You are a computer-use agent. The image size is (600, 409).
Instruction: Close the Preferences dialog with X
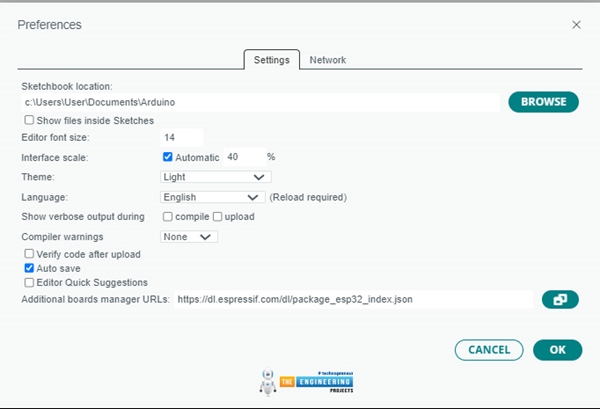click(576, 24)
